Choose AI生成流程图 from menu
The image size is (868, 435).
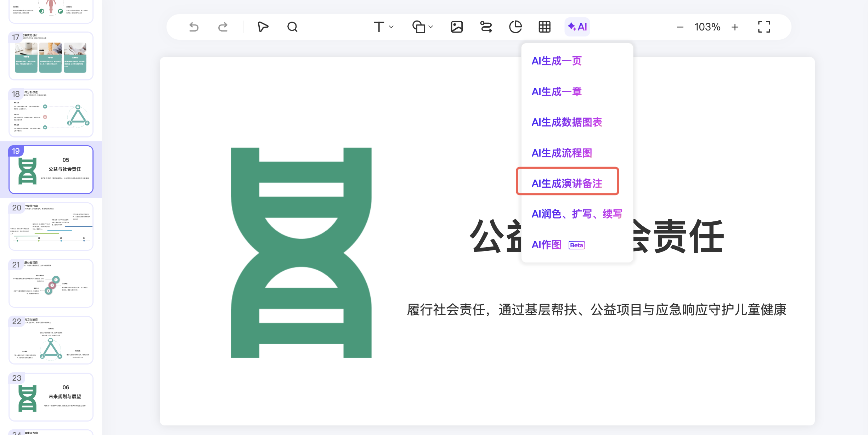tap(562, 153)
